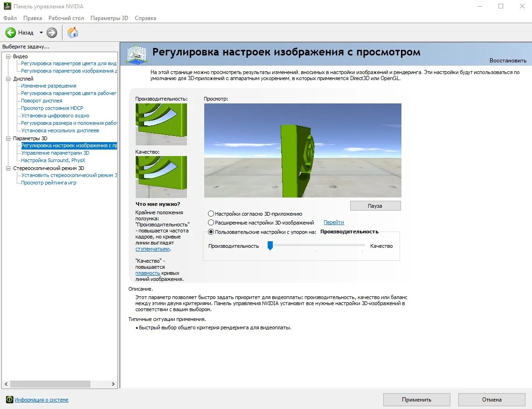Image resolution: width=532 pixels, height=409 pixels.
Task: Click the tree panel horizontal scrollbar thumb
Action: 50,384
